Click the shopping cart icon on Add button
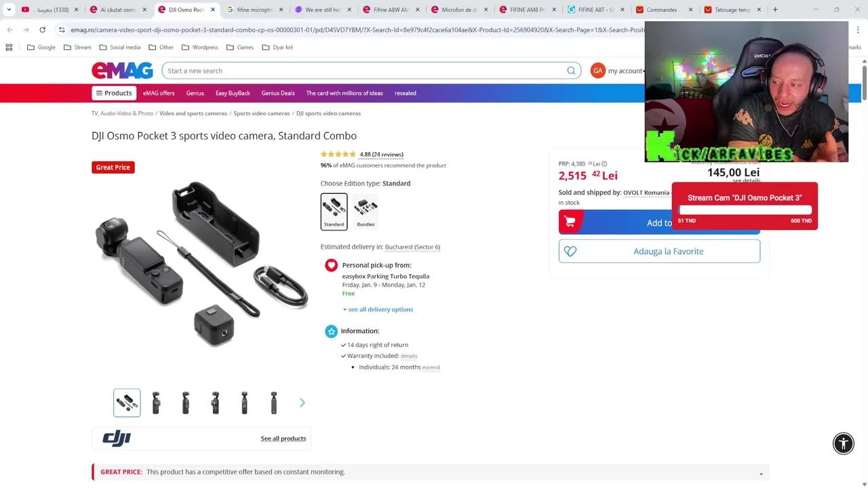This screenshot has height=488, width=868. (570, 222)
